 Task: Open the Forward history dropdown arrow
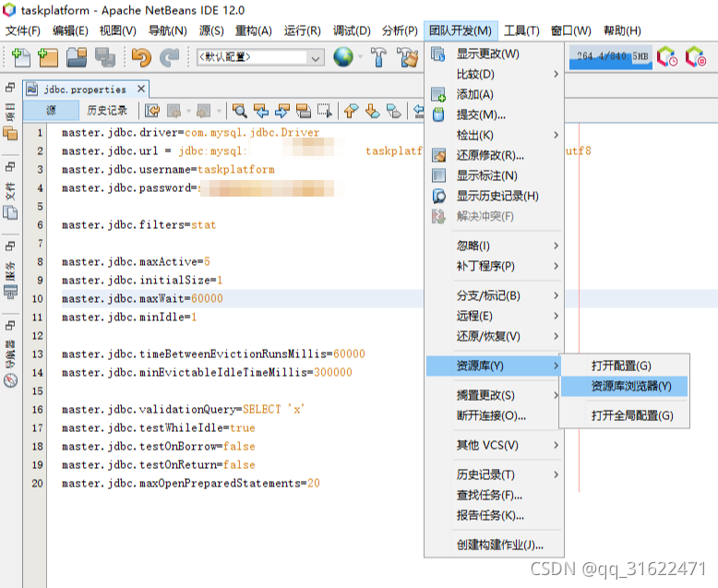tap(219, 111)
